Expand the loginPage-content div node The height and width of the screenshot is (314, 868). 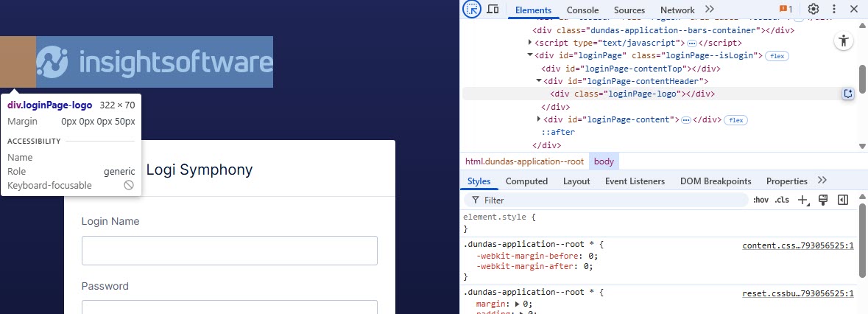point(539,119)
